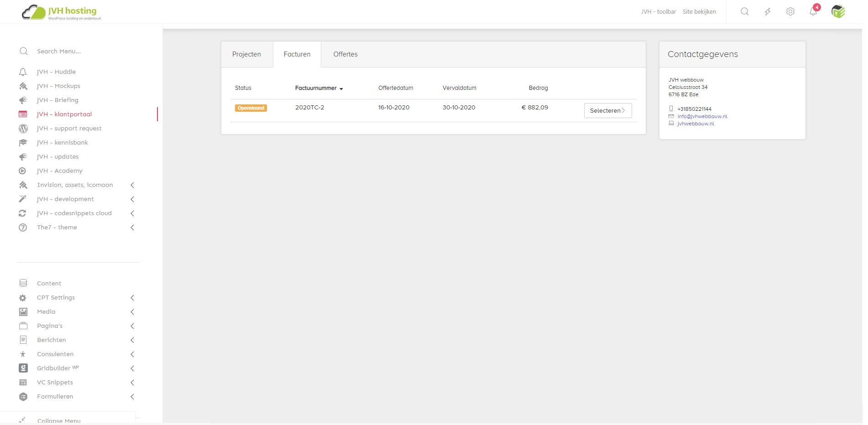The image size is (868, 425).
Task: Open JVH - Huddle from sidebar
Action: coord(56,72)
